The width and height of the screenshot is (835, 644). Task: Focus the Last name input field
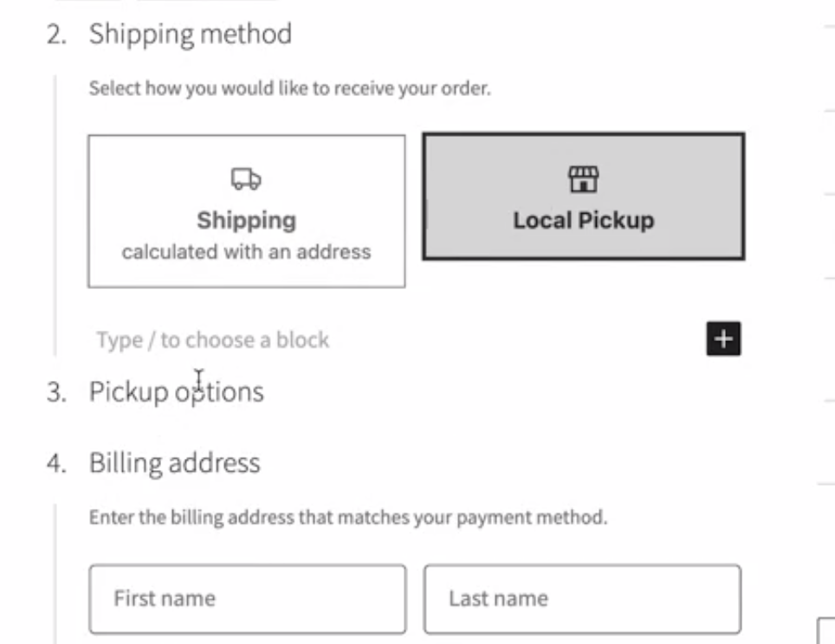pyautogui.click(x=583, y=598)
